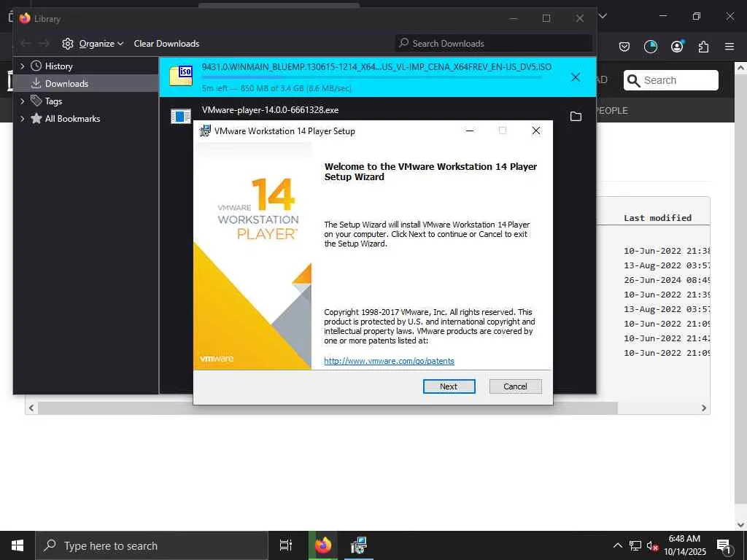Open the Windows Start menu
The image size is (747, 560).
pyautogui.click(x=18, y=545)
